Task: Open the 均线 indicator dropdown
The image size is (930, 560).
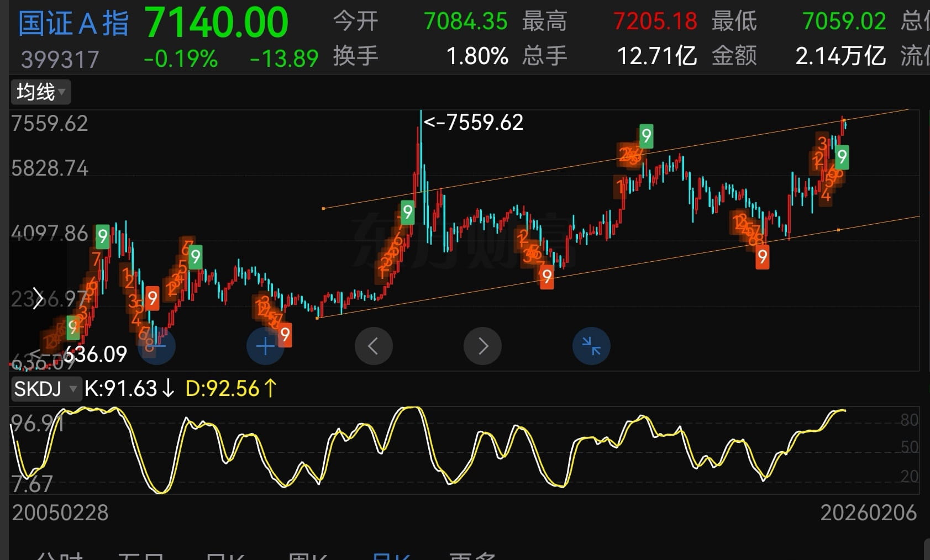Action: click(41, 92)
